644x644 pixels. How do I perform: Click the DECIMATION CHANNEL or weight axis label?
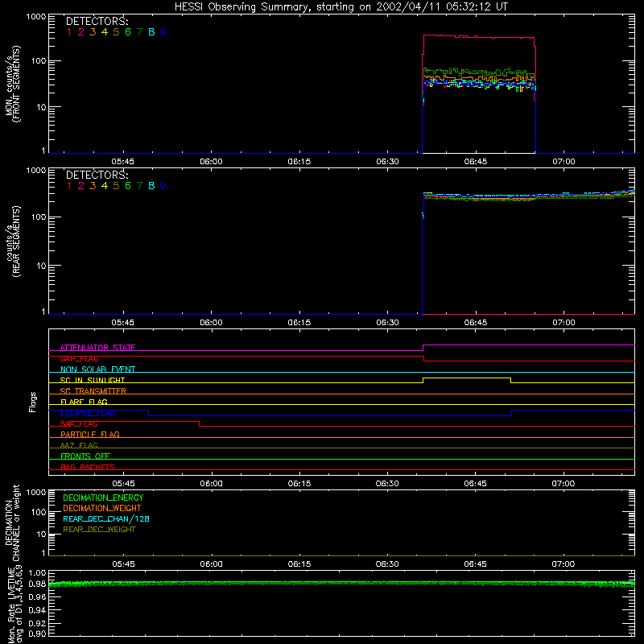pyautogui.click(x=12, y=522)
